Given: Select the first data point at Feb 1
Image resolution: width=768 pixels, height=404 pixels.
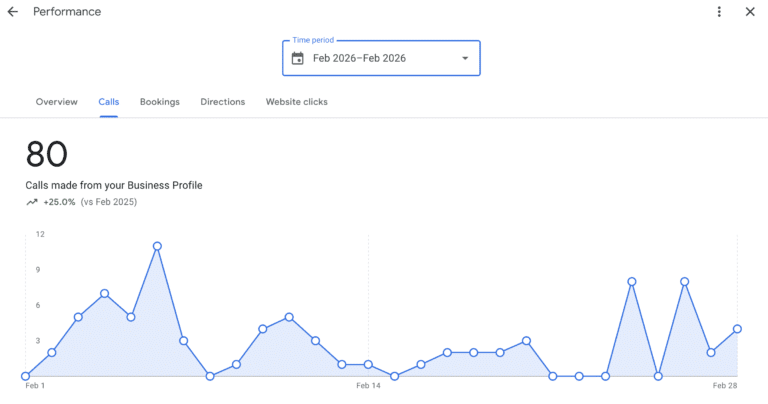Looking at the screenshot, I should coord(26,376).
